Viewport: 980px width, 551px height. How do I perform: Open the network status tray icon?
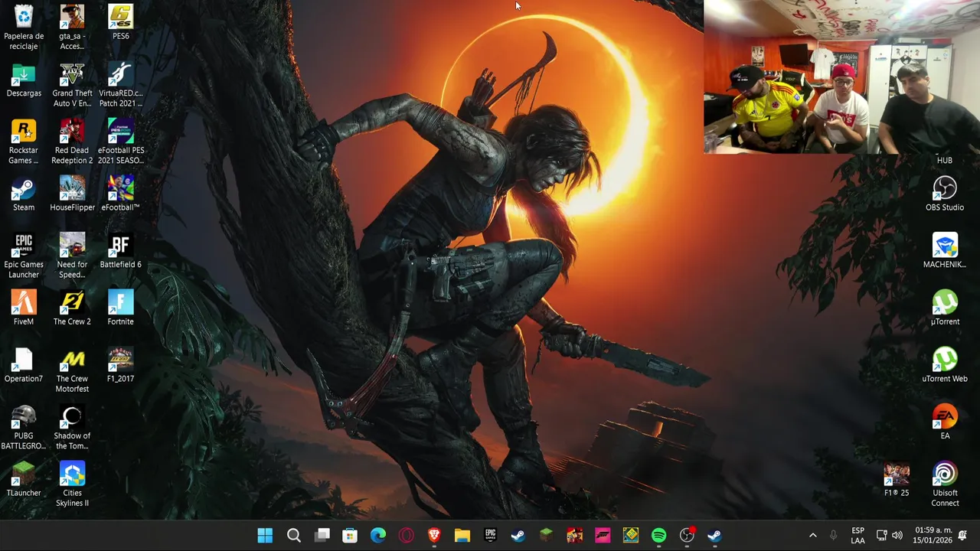click(881, 536)
